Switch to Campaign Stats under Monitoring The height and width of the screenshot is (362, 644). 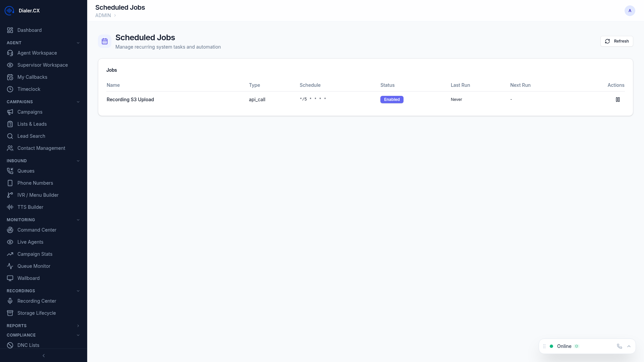(x=35, y=254)
